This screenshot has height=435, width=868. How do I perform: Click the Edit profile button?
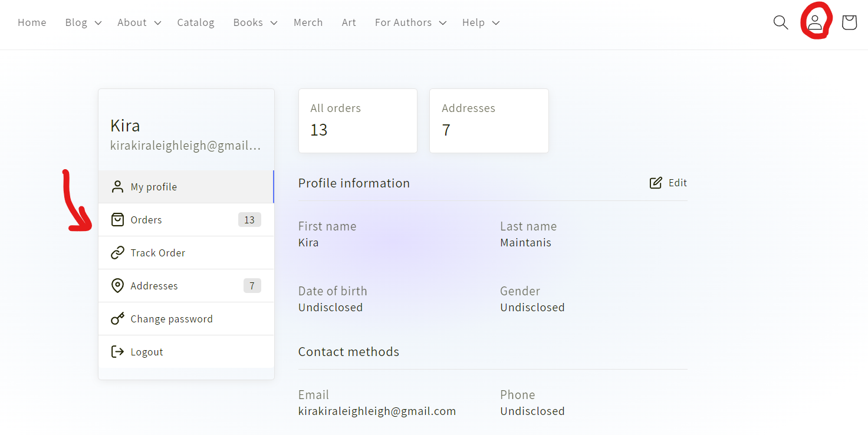click(x=668, y=183)
